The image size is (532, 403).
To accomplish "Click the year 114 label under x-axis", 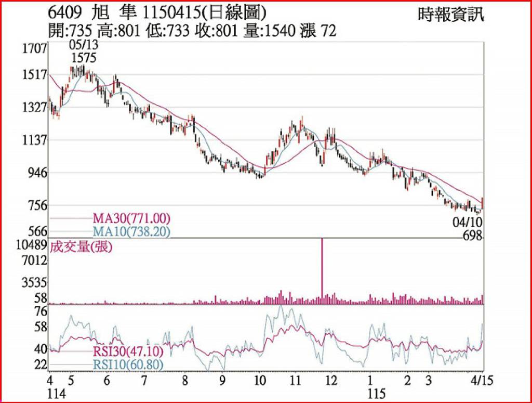I will tap(57, 394).
